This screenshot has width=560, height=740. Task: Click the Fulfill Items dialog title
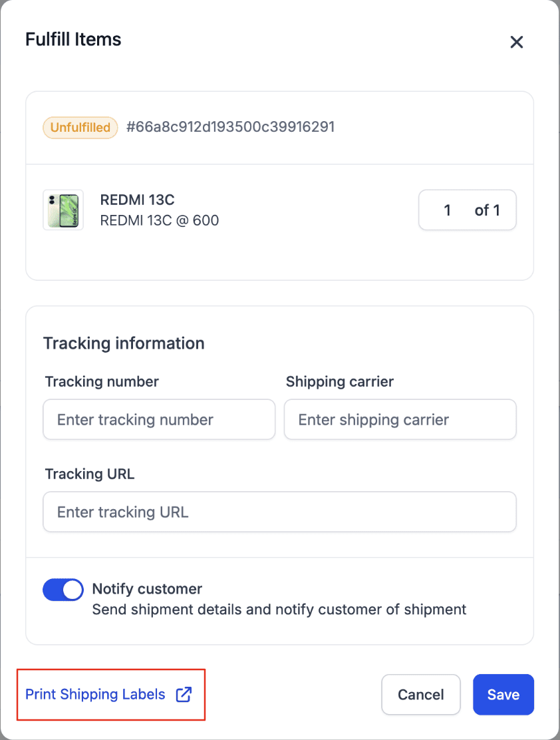coord(73,39)
